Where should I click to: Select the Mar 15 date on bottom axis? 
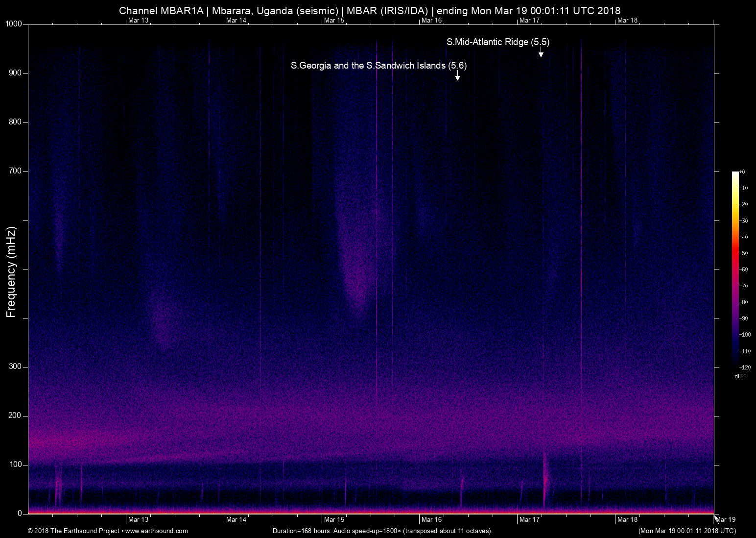click(x=334, y=519)
